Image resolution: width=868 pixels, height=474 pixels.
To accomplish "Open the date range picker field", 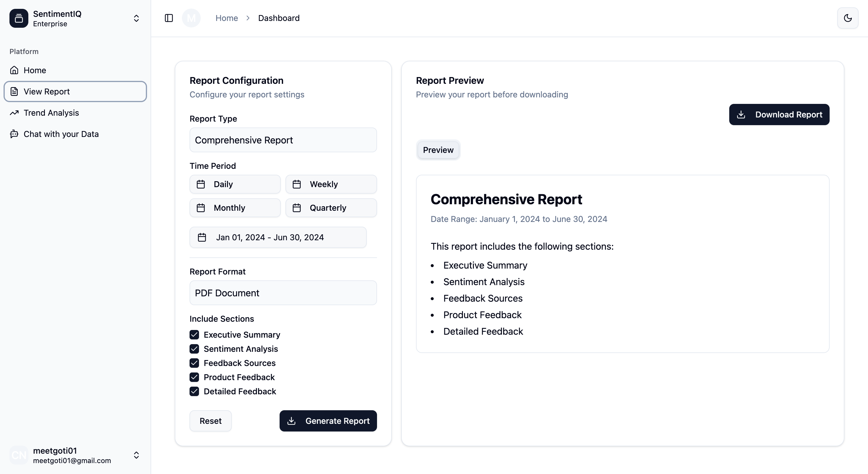I will [x=278, y=238].
